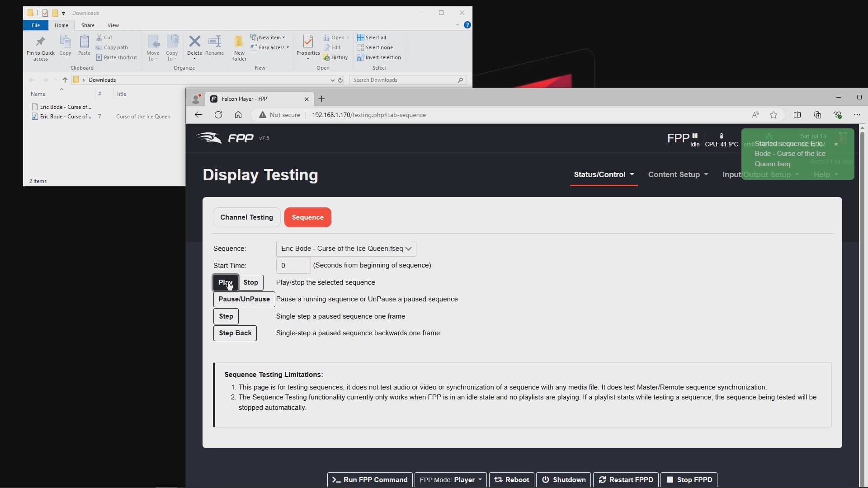Image resolution: width=868 pixels, height=488 pixels.
Task: Click the Explorer Help question mark icon
Action: click(x=467, y=25)
